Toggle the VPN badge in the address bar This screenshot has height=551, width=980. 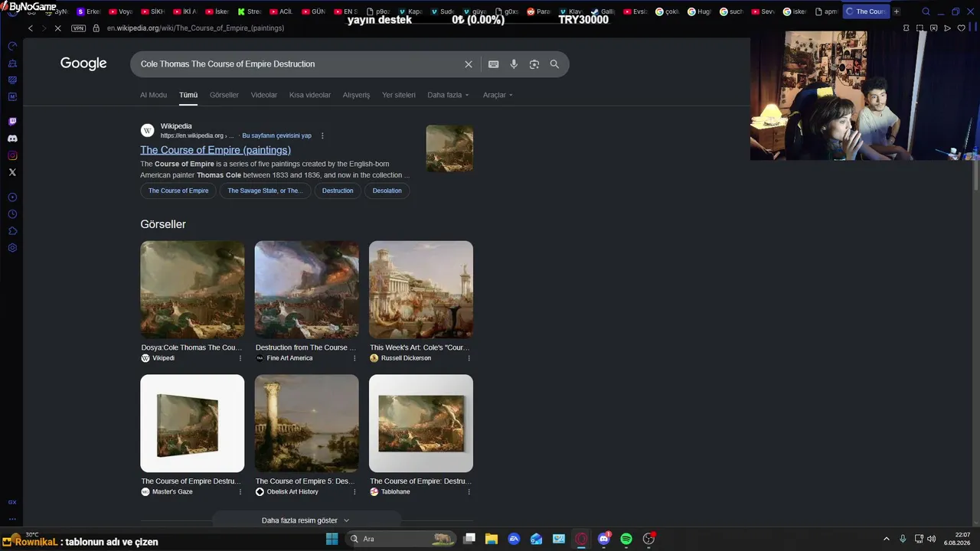click(x=78, y=28)
